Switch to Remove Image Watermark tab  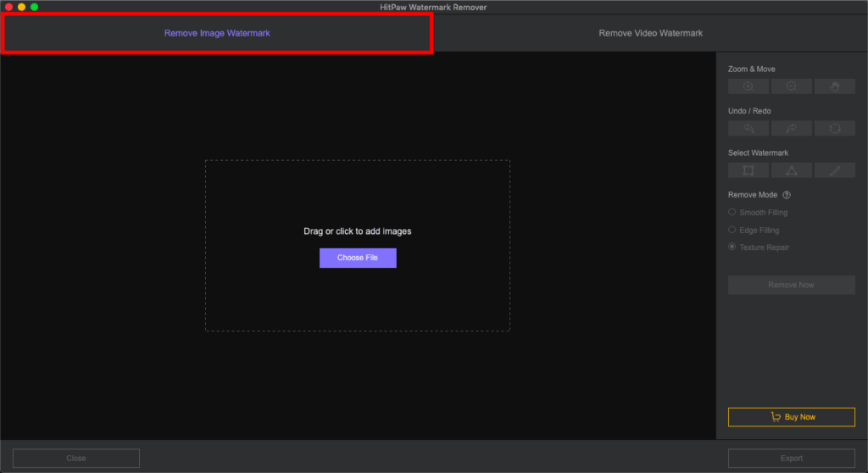click(x=217, y=33)
